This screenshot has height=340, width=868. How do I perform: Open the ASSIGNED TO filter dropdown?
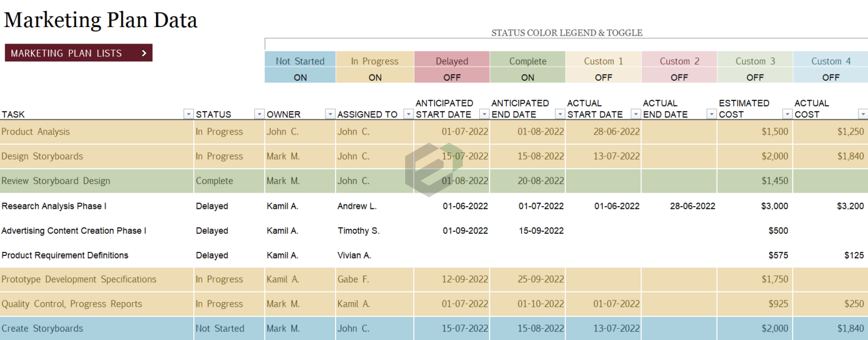tap(408, 114)
